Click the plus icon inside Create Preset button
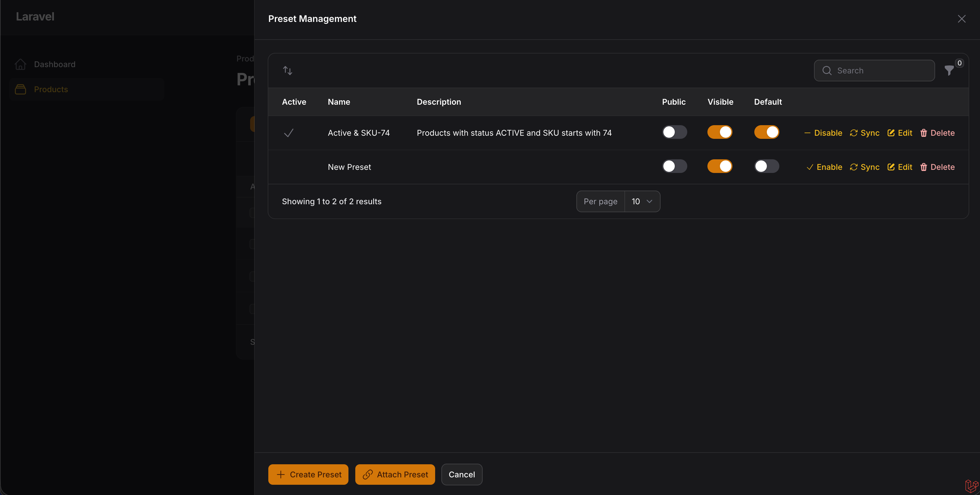This screenshot has width=980, height=495. [x=281, y=475]
